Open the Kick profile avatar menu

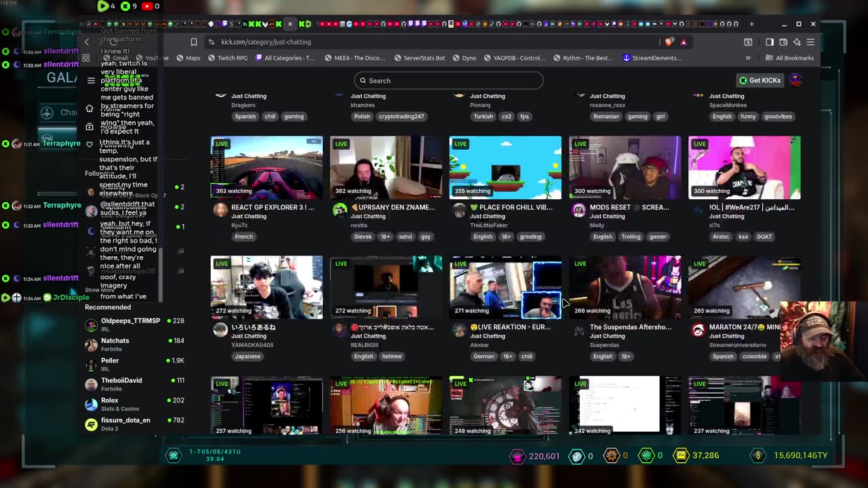(795, 80)
